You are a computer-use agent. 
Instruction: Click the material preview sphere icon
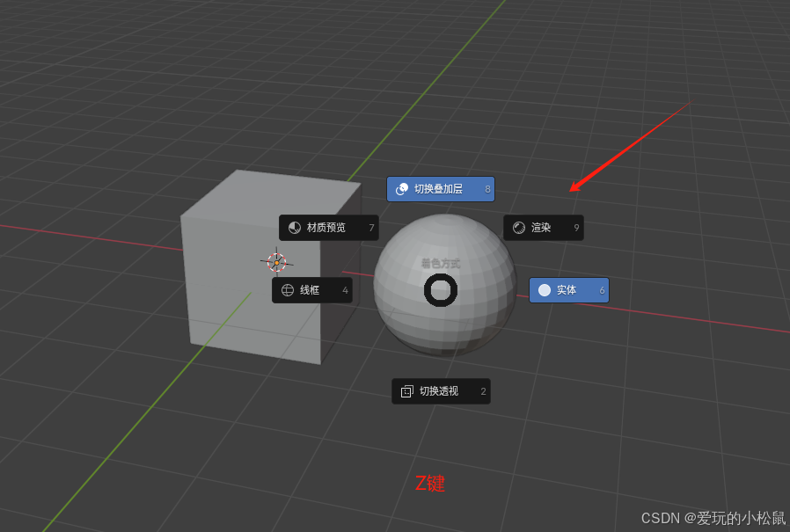[294, 228]
